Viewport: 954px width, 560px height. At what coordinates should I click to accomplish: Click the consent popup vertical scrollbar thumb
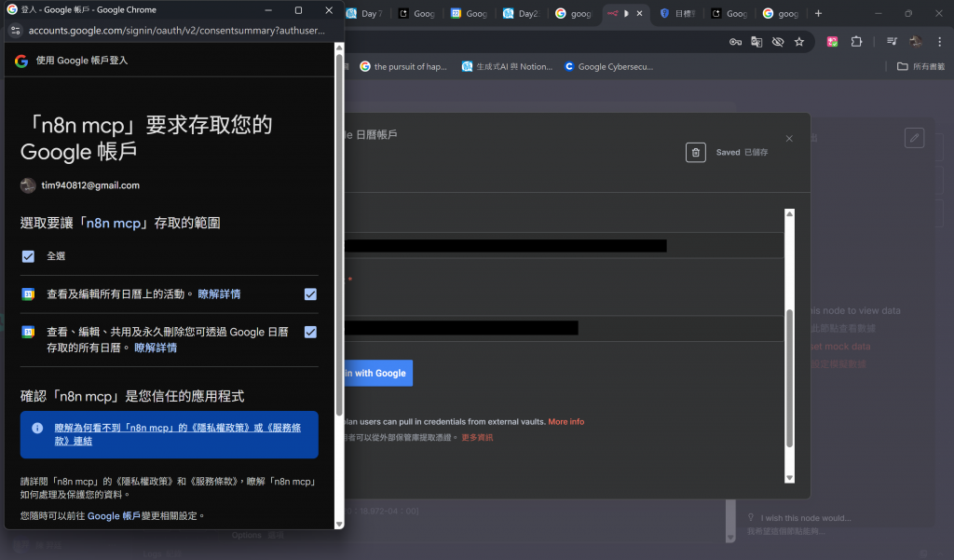tap(339, 235)
